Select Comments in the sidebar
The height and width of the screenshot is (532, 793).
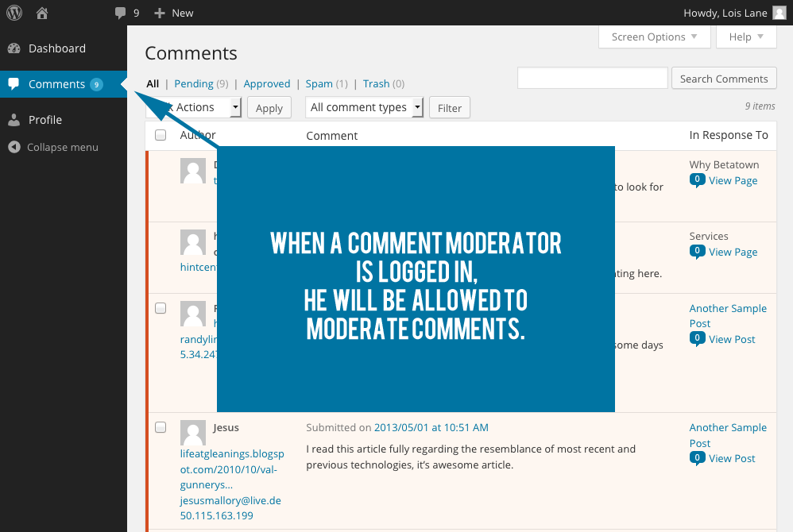click(x=64, y=84)
